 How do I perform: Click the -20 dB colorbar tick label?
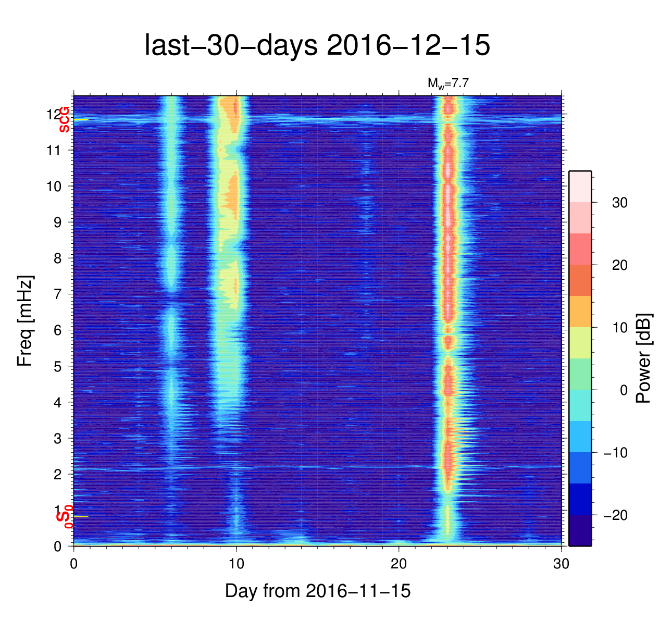(x=615, y=515)
